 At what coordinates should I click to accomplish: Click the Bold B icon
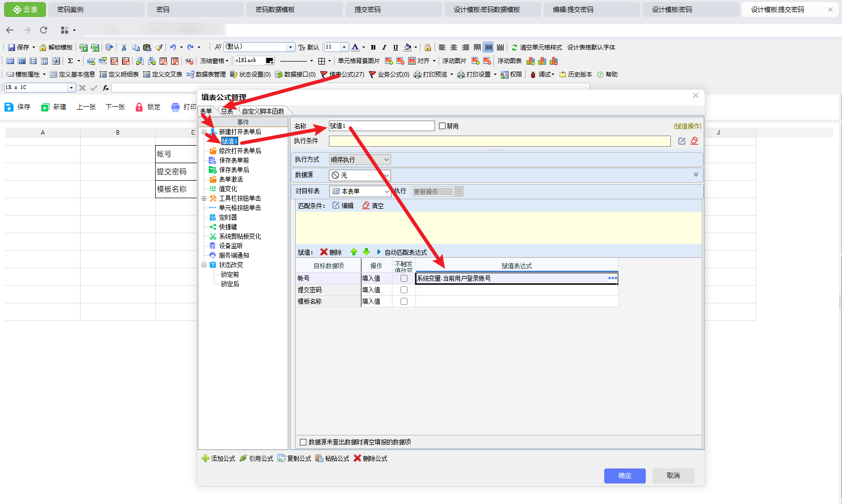click(x=373, y=48)
